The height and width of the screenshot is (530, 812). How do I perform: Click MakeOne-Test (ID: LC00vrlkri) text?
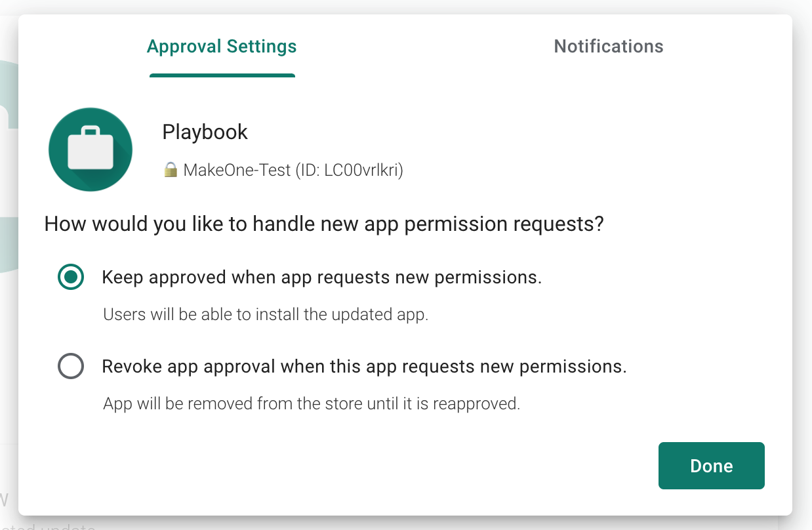pyautogui.click(x=293, y=171)
